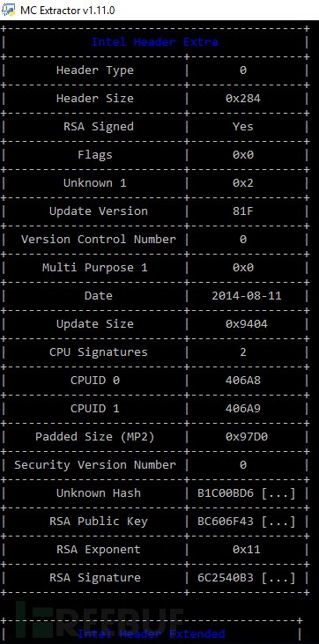
Task: Select the Padded Size value 0x97D0
Action: (247, 437)
